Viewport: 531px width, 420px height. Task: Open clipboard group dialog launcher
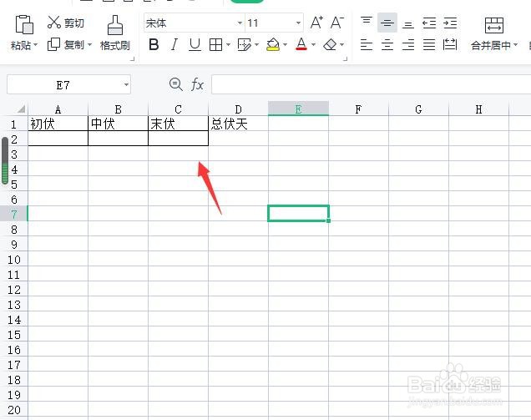(x=133, y=59)
